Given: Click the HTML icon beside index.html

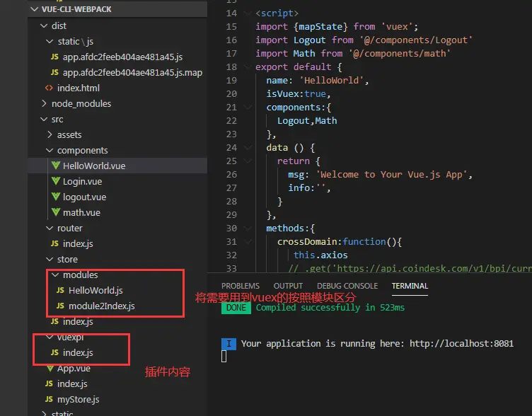Looking at the screenshot, I should coord(49,88).
